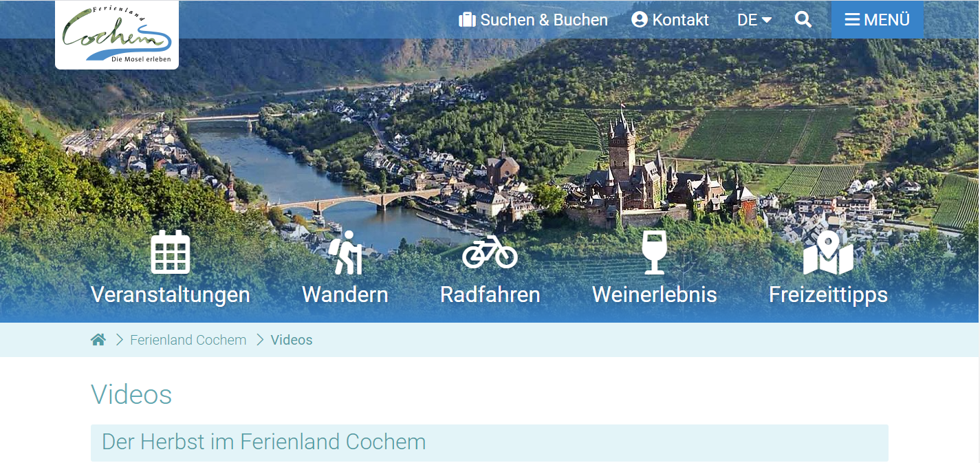Click the Ferienland Cochem logo

(x=117, y=35)
